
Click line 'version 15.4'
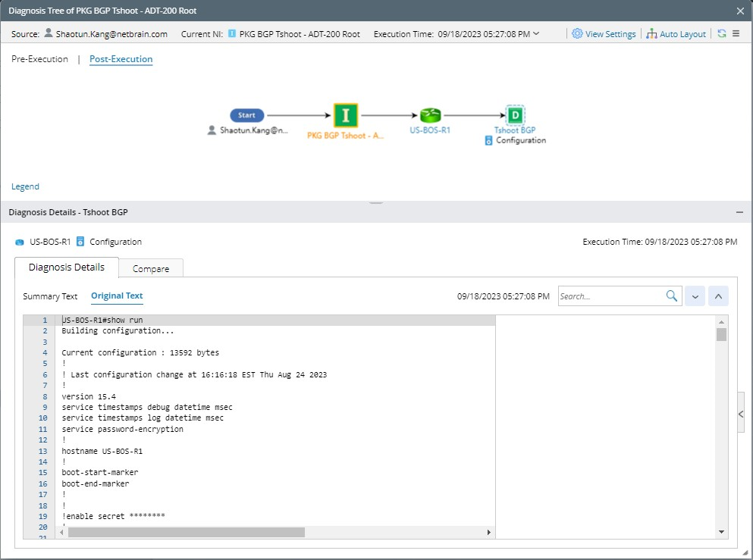coord(89,397)
